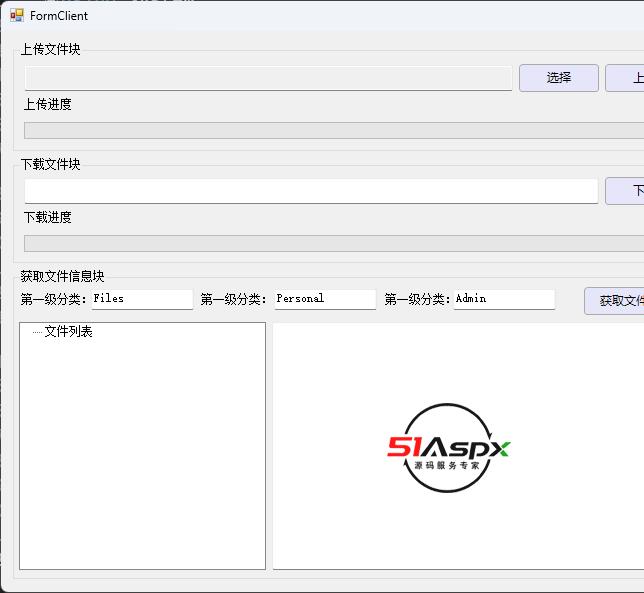Click the FormClient window title icon
The height and width of the screenshot is (593, 644).
coord(17,16)
